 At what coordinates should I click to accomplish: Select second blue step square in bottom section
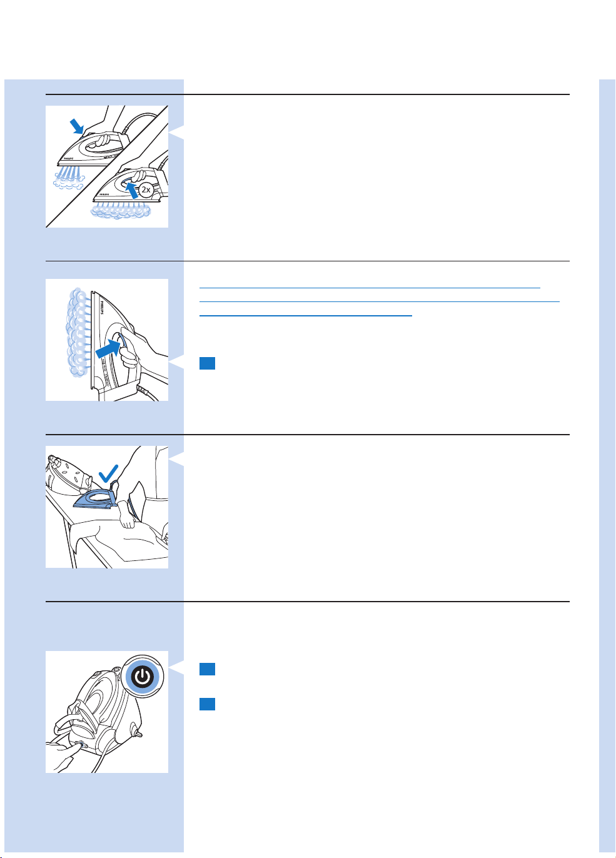tap(208, 704)
